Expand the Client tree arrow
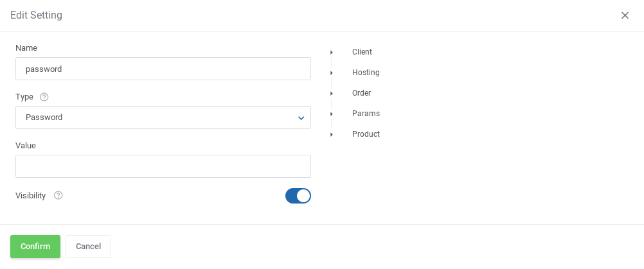Viewport: 644px width, 269px height. coord(332,53)
